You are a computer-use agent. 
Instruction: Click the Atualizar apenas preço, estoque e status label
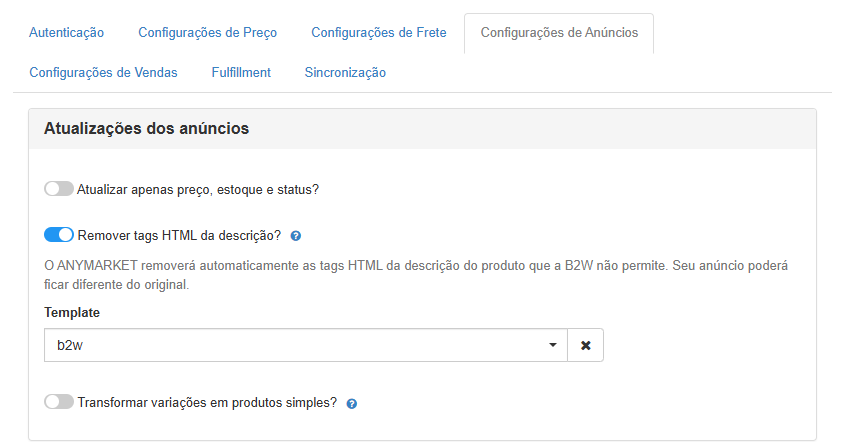198,190
